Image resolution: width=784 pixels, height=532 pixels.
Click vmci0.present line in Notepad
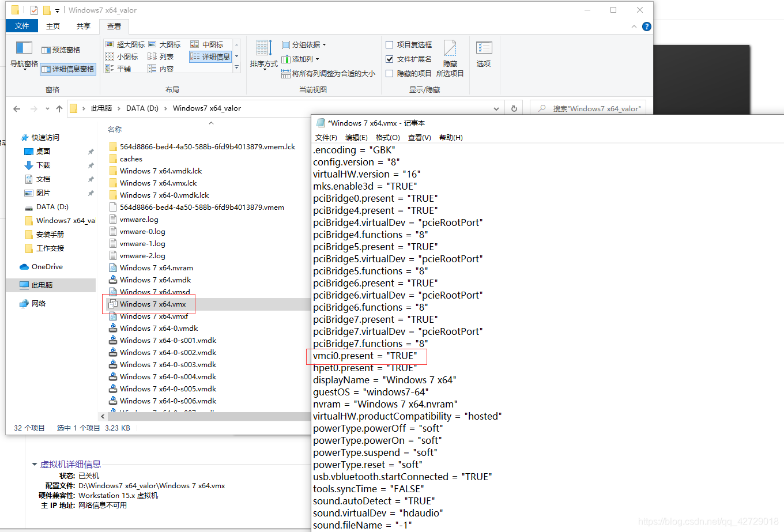pyautogui.click(x=365, y=356)
